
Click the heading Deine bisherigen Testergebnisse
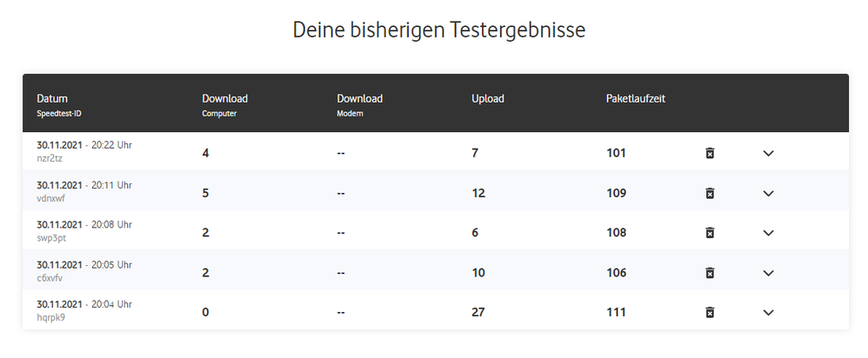[x=439, y=30]
